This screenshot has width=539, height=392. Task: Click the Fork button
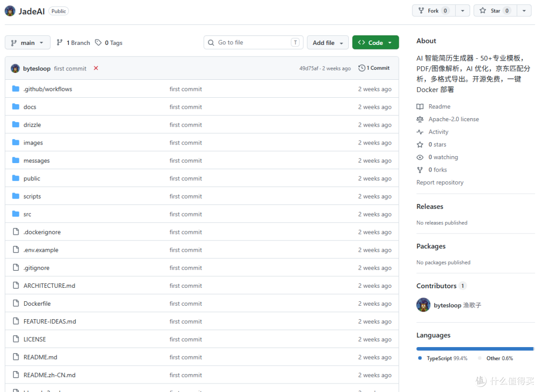(x=434, y=10)
